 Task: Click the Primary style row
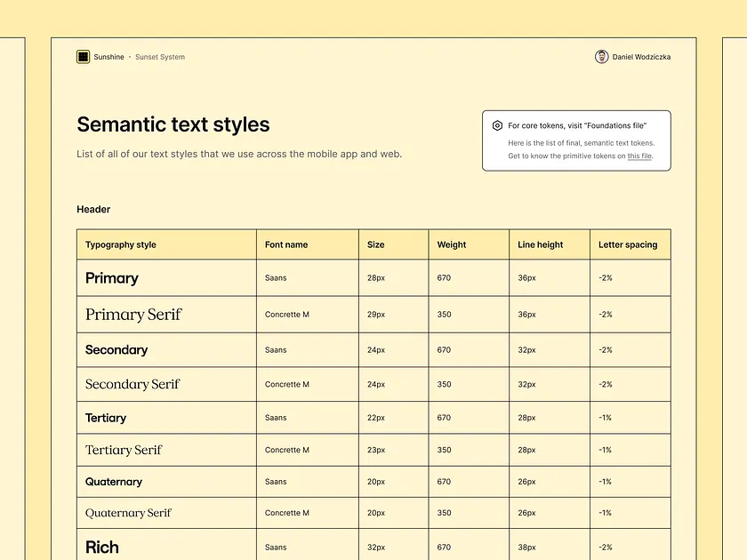click(x=111, y=278)
